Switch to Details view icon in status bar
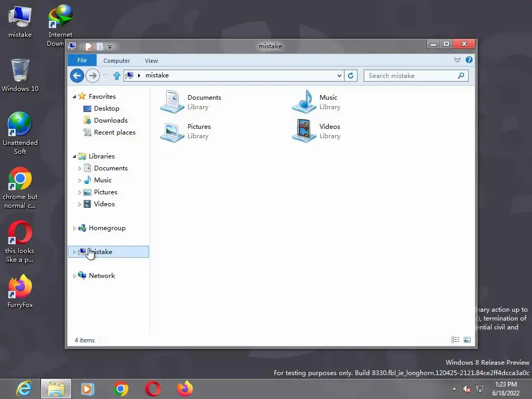Screen dimensions: 532x399 tap(455, 340)
